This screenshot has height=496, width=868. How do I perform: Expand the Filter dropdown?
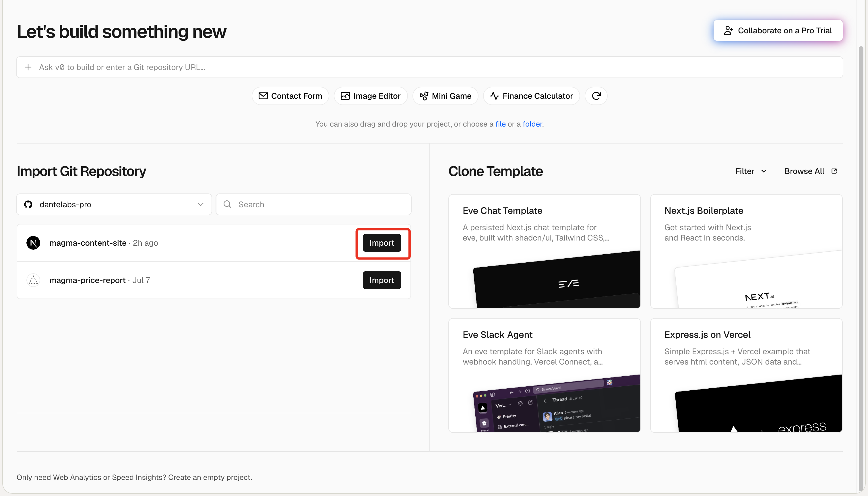[x=751, y=171]
